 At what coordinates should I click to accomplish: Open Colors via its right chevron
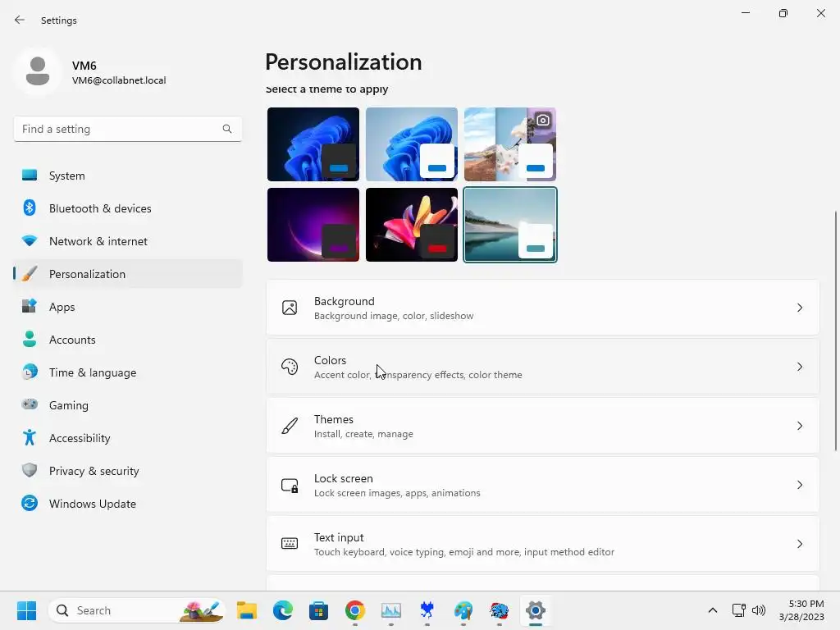point(799,367)
